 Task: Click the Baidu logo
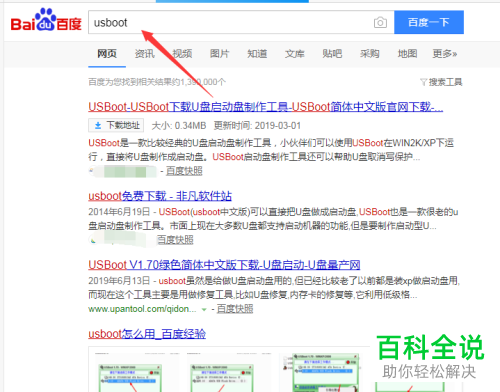pyautogui.click(x=46, y=20)
